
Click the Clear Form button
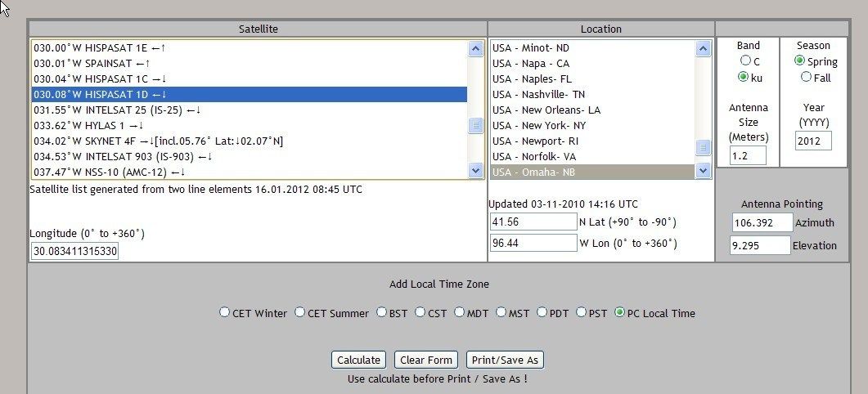click(426, 360)
